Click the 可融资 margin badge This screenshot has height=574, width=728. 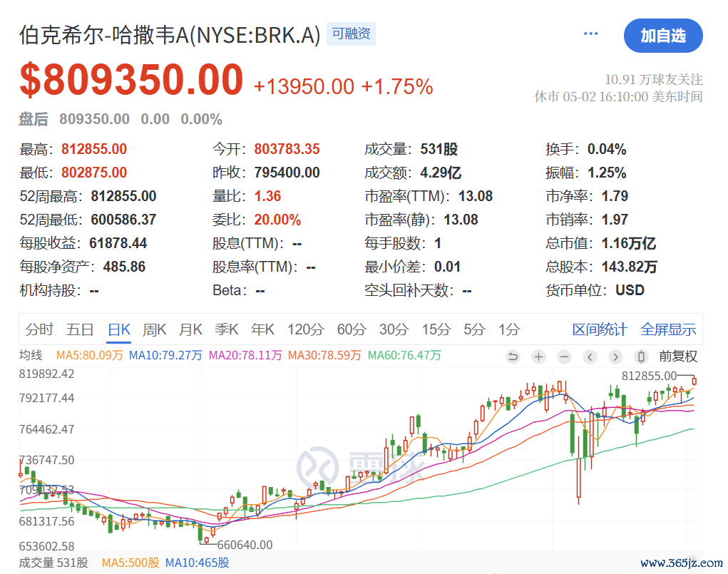tap(351, 34)
